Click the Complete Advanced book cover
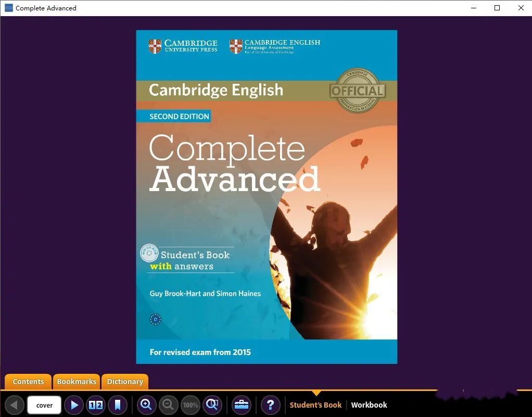Image resolution: width=532 pixels, height=417 pixels. click(267, 197)
